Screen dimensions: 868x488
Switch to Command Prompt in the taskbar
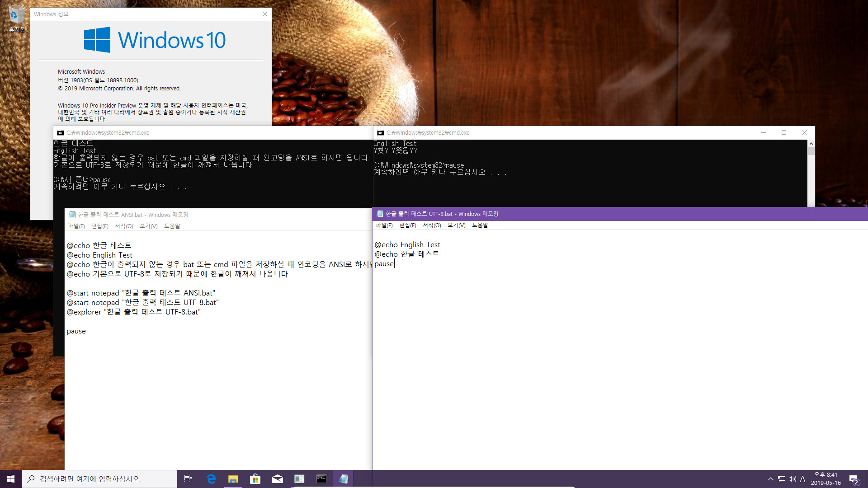click(321, 479)
